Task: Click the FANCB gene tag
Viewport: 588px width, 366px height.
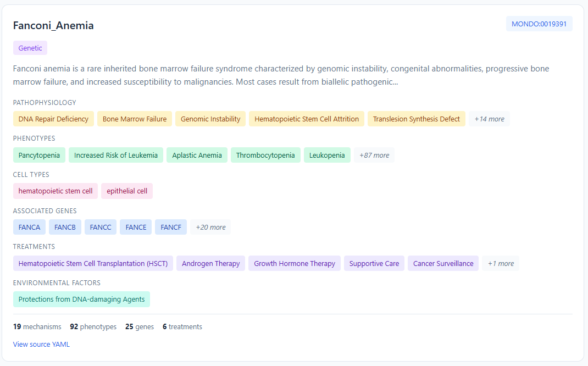Action: [x=65, y=228]
